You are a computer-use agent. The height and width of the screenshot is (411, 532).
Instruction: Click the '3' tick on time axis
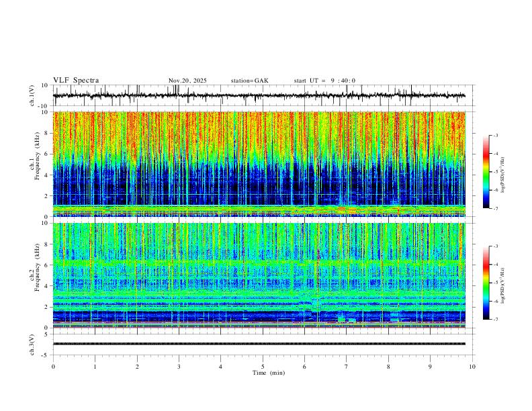[x=179, y=367]
